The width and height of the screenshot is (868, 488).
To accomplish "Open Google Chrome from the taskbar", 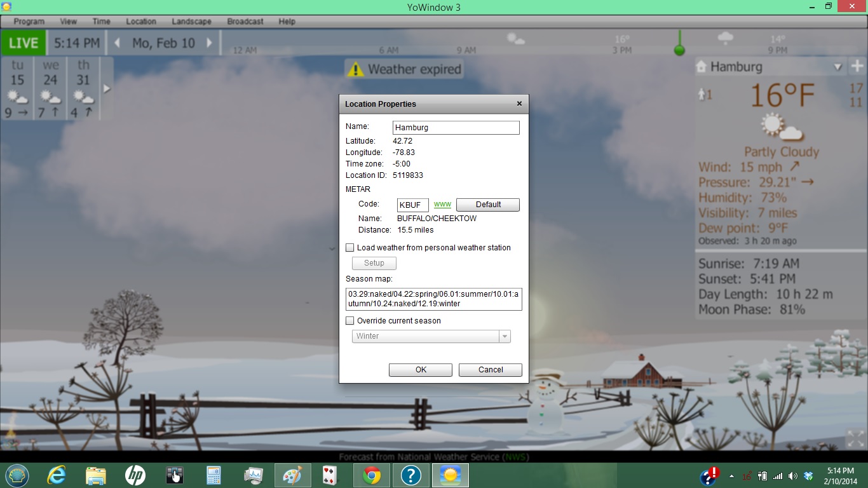I will (372, 475).
